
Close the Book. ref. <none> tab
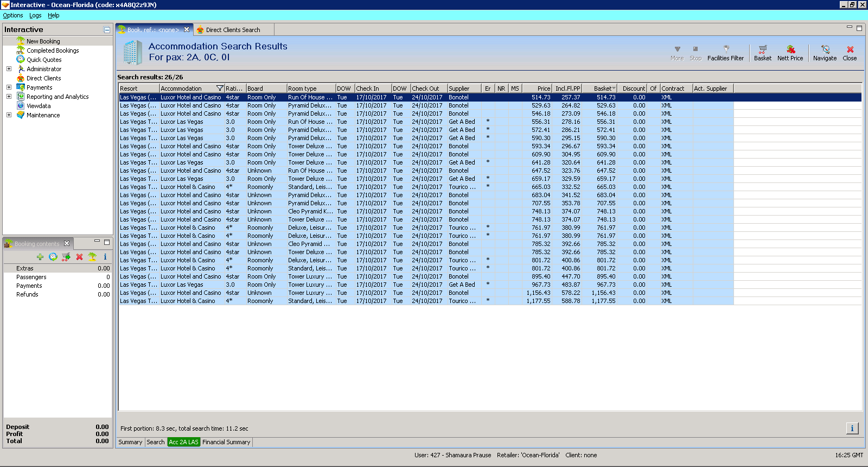tap(187, 30)
